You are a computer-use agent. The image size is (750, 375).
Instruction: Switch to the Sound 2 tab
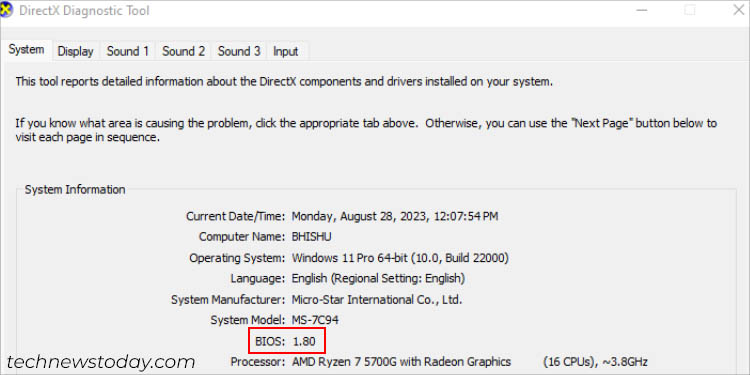pyautogui.click(x=183, y=51)
